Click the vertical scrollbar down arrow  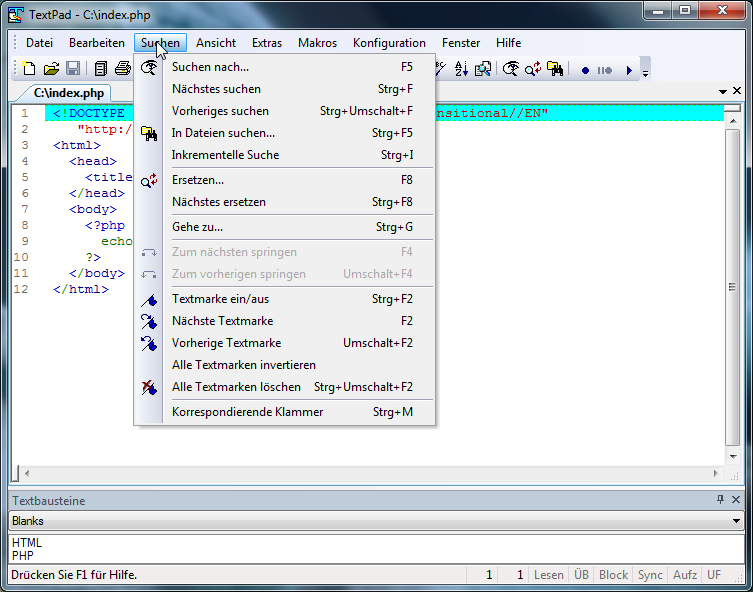click(x=733, y=457)
